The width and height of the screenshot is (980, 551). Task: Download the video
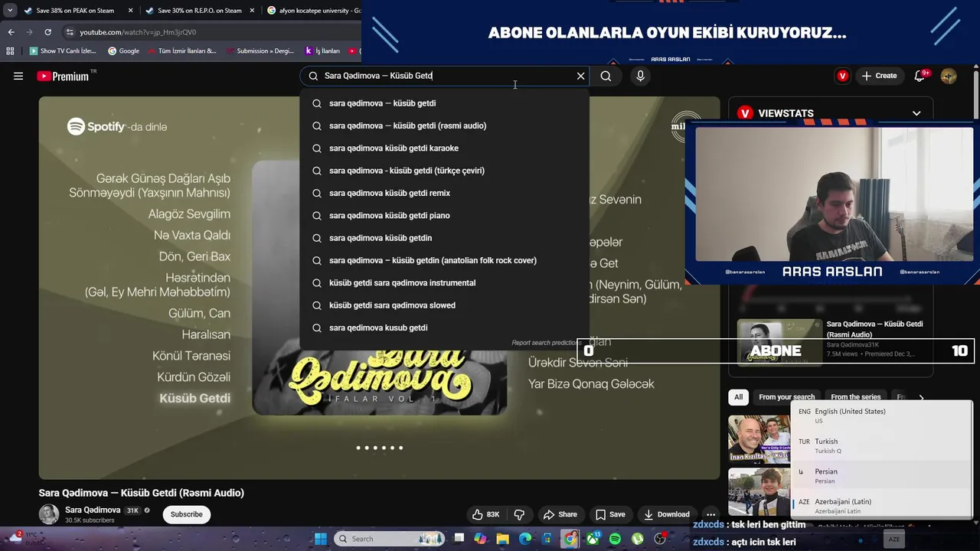(x=666, y=514)
